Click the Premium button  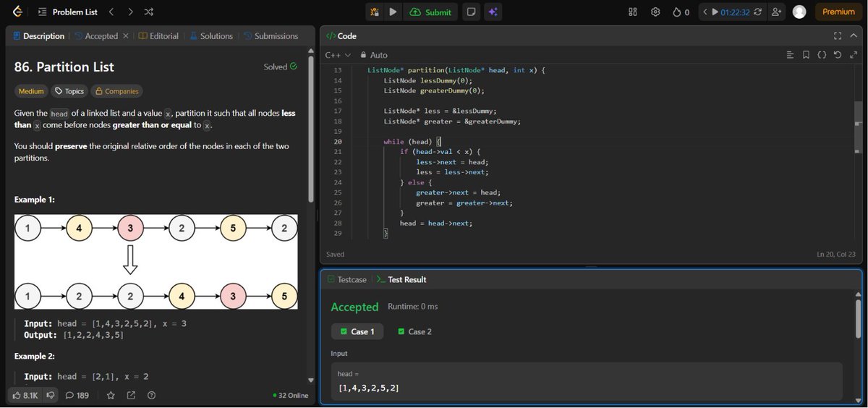[x=838, y=12]
